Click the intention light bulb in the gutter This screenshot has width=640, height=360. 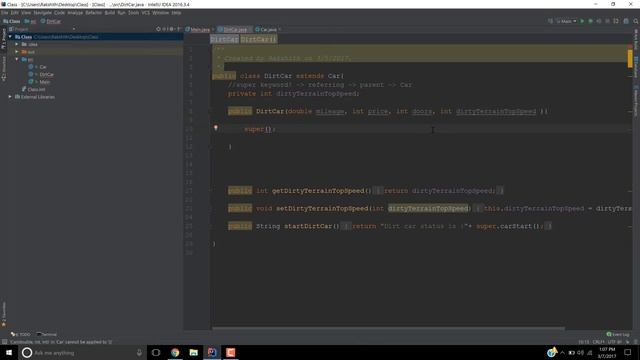tap(216, 128)
